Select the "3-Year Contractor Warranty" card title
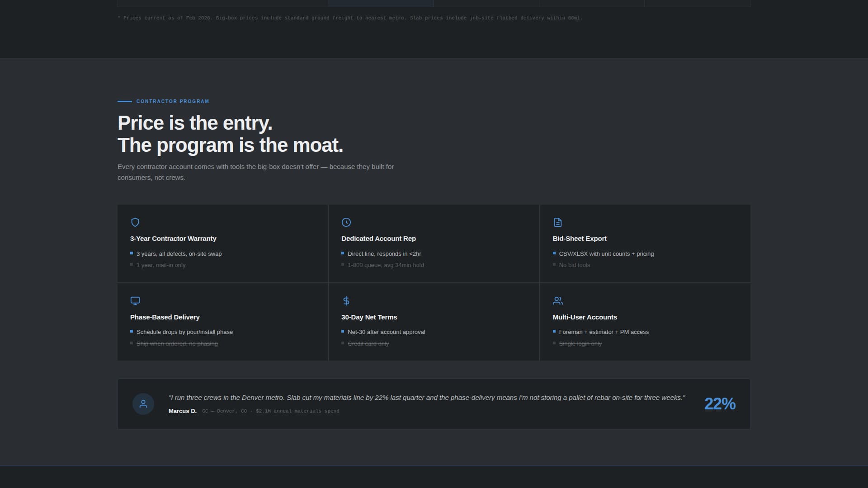 pyautogui.click(x=173, y=239)
